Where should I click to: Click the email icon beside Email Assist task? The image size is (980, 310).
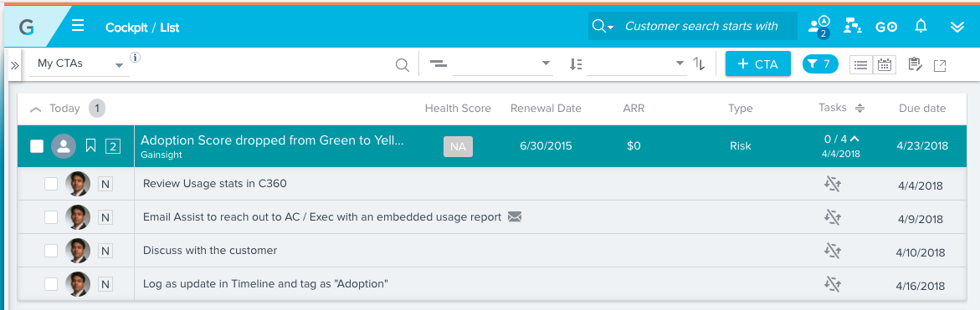(515, 217)
